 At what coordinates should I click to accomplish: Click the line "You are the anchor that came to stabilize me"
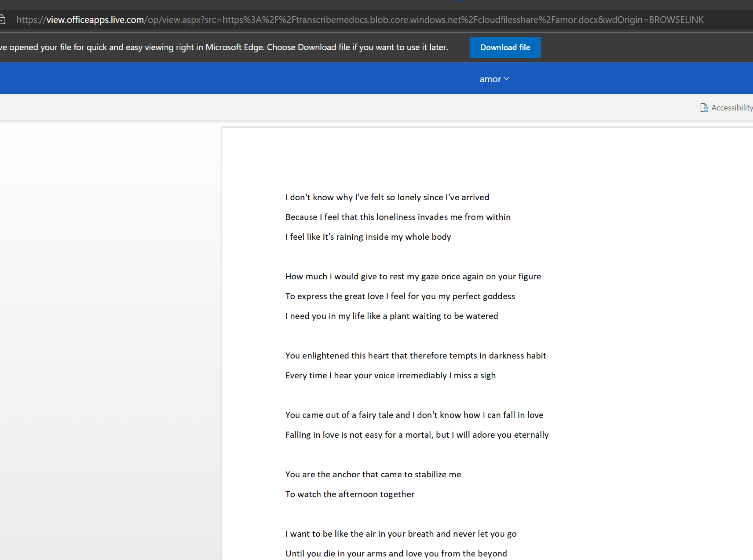pos(373,474)
